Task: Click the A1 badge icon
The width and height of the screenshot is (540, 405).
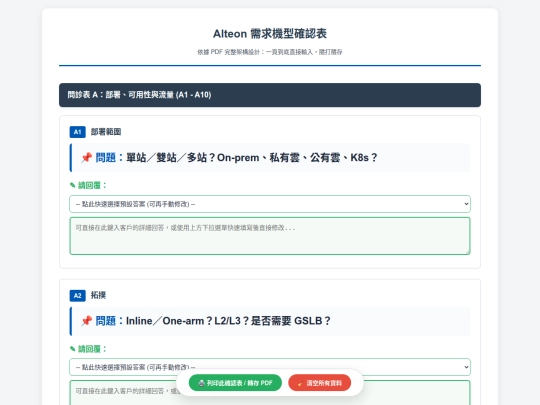Action: (x=77, y=132)
